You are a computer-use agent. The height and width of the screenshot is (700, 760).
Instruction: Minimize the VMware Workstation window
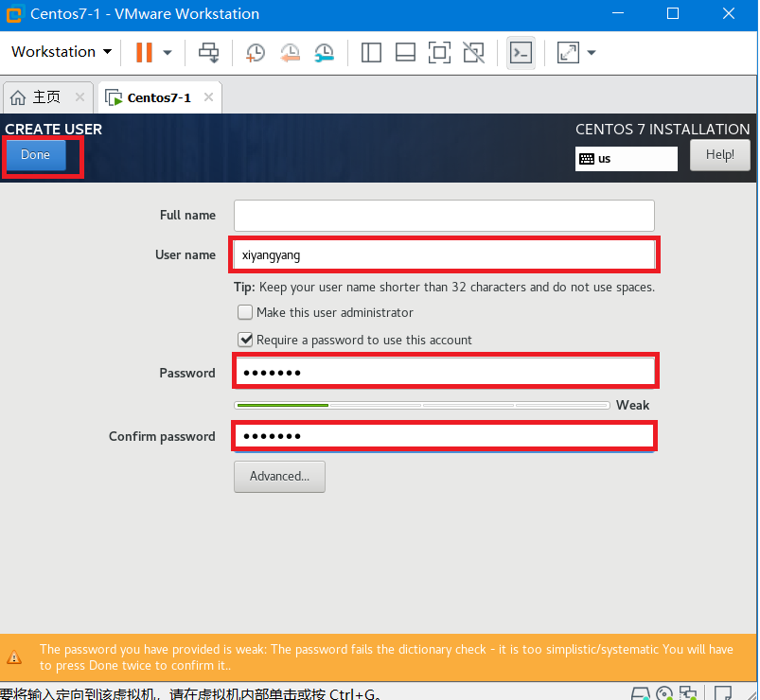point(617,13)
